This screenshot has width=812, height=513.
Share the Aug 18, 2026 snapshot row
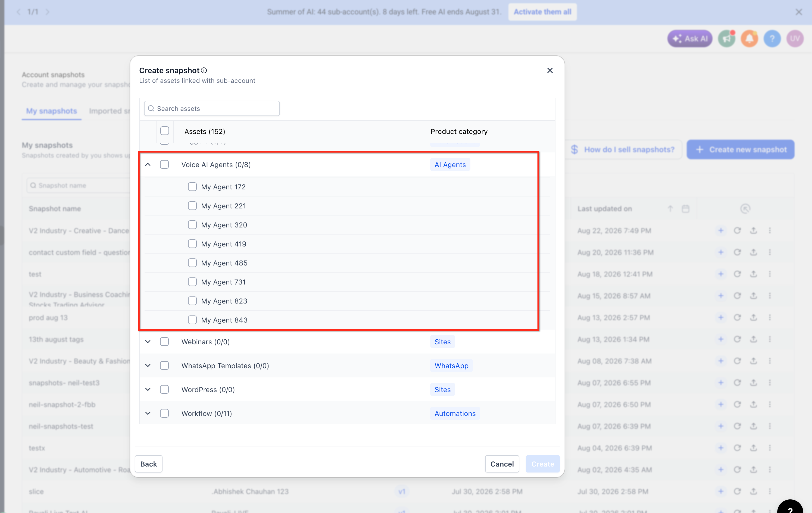753,274
